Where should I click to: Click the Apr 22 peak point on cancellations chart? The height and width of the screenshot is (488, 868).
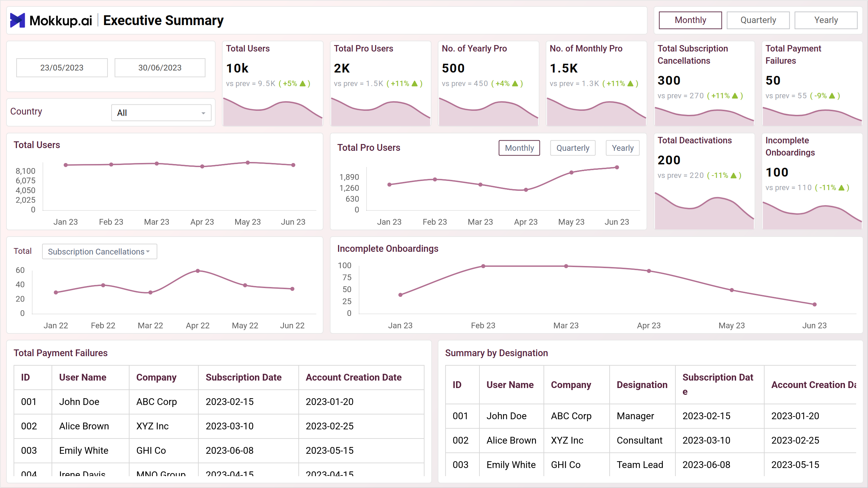pyautogui.click(x=198, y=271)
